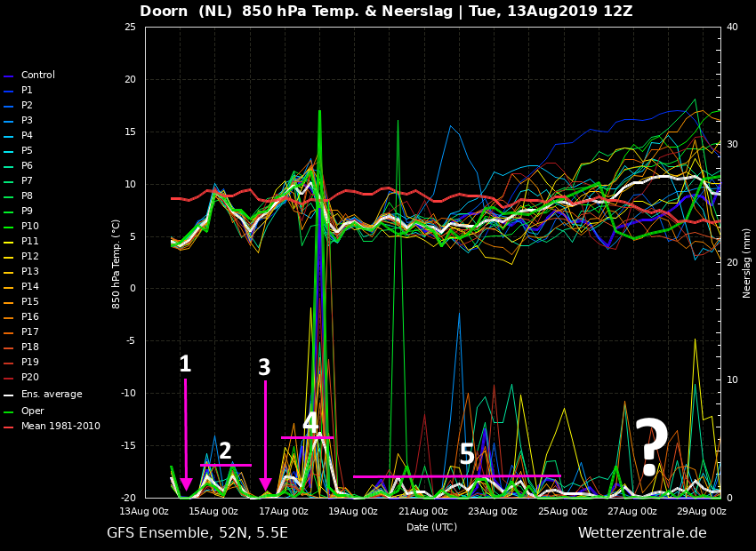Click the '-10' temperature axis tick

tap(129, 394)
